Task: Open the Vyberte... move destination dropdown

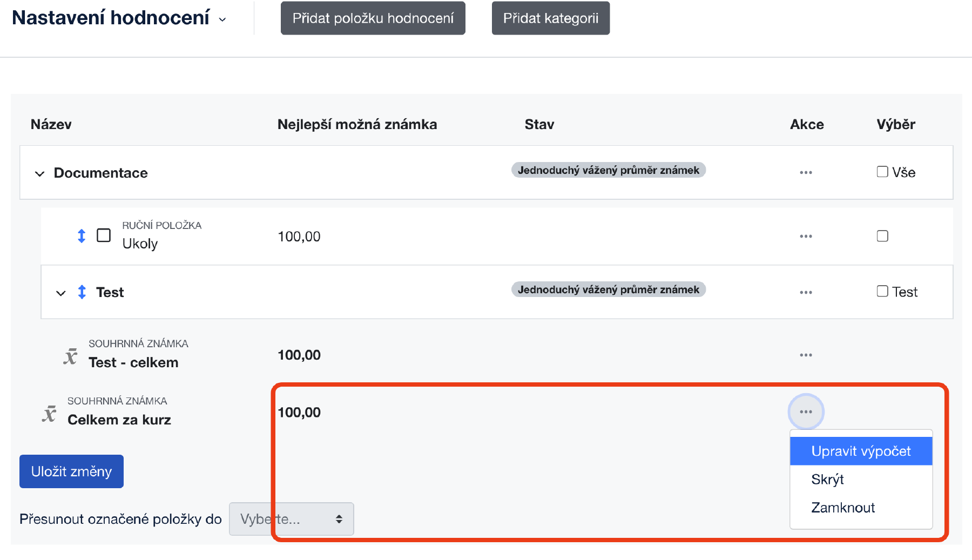Action: pos(292,519)
